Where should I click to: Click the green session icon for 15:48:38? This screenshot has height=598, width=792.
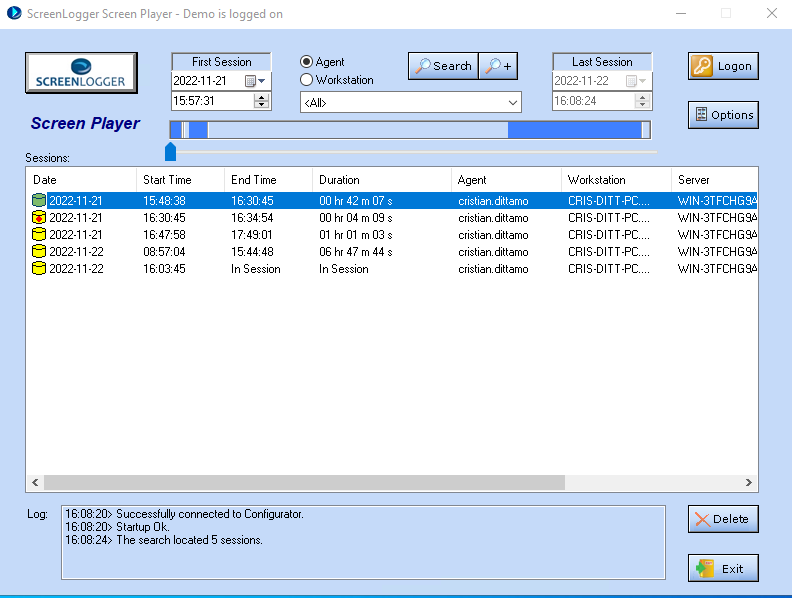point(39,201)
